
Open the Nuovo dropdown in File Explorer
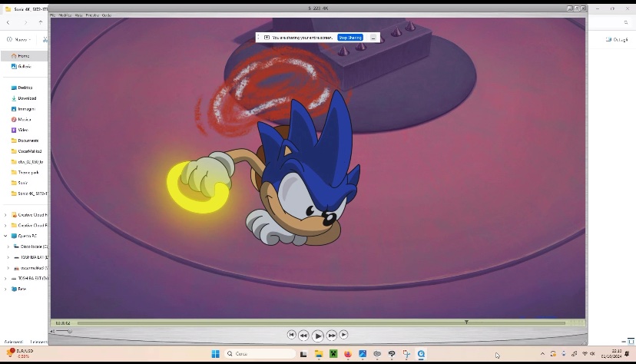(x=19, y=39)
